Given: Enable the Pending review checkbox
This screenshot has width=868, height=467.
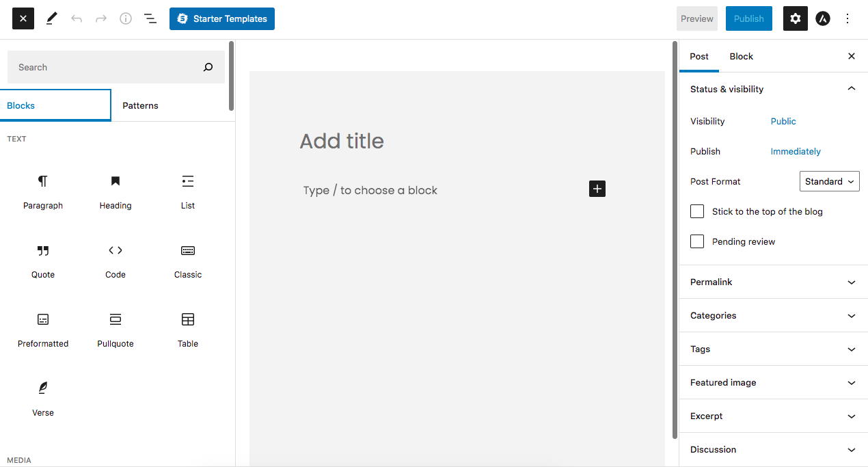Looking at the screenshot, I should [696, 241].
